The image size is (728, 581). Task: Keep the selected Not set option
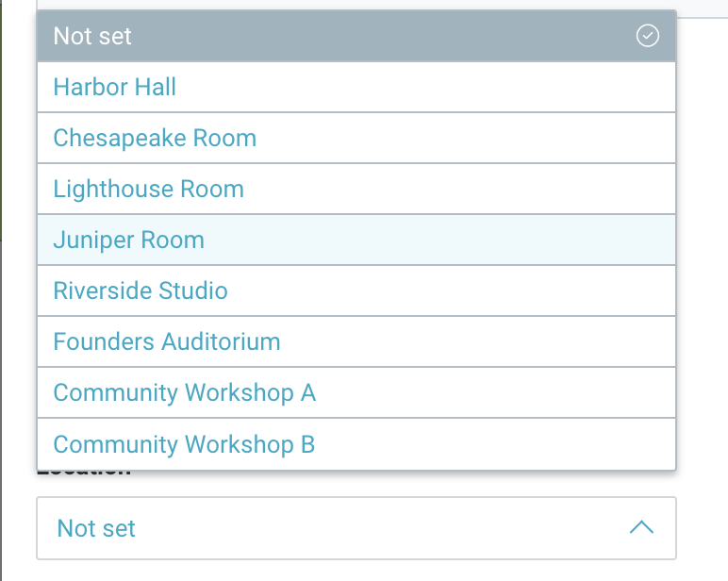click(x=356, y=36)
